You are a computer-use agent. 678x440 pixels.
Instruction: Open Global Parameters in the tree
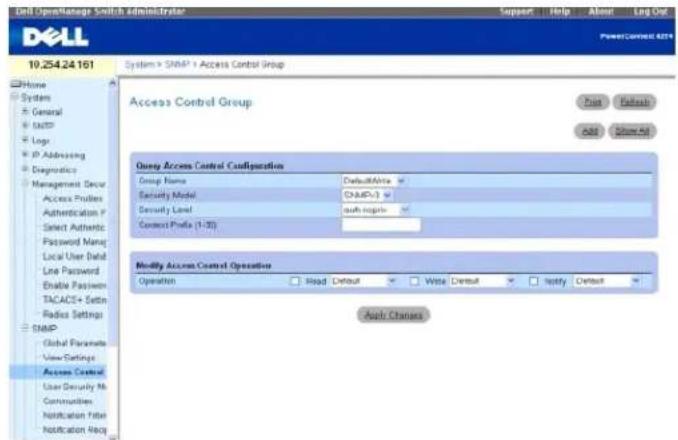74,343
